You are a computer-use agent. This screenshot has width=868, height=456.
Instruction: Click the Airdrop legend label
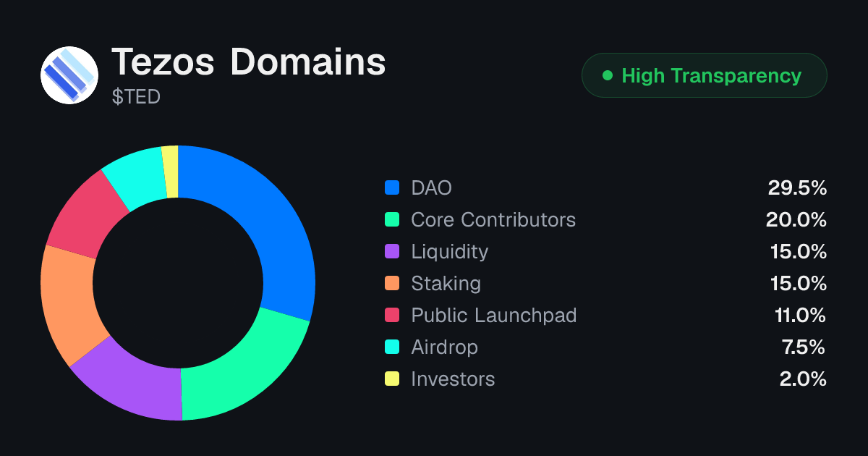point(444,347)
